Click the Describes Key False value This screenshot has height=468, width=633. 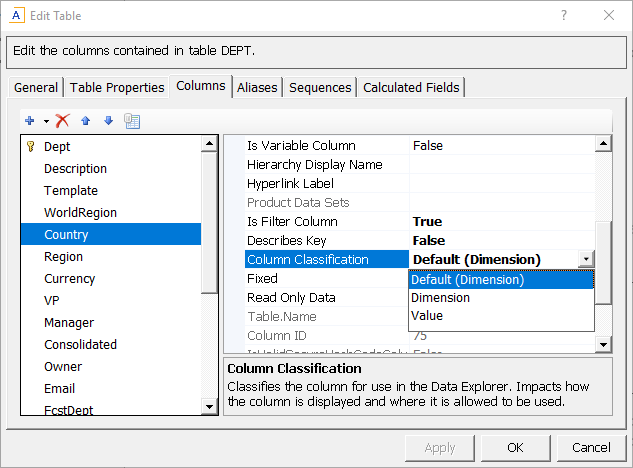pos(429,241)
